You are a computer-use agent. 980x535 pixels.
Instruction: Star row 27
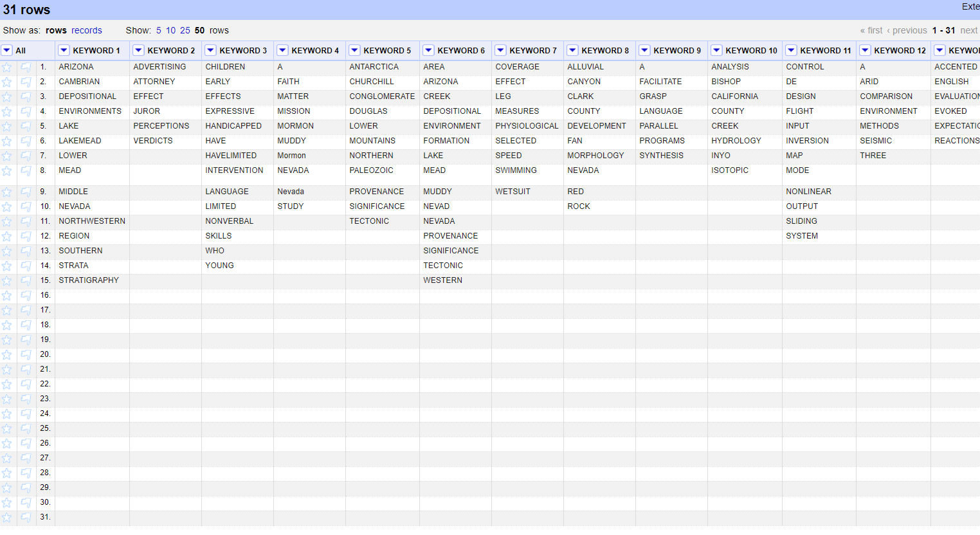[x=6, y=458]
